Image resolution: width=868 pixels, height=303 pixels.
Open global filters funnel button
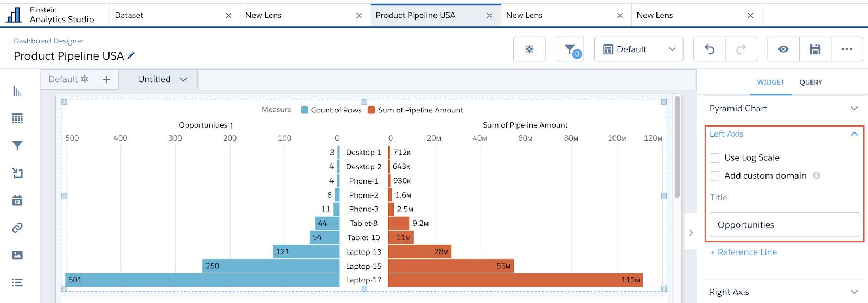pyautogui.click(x=570, y=49)
